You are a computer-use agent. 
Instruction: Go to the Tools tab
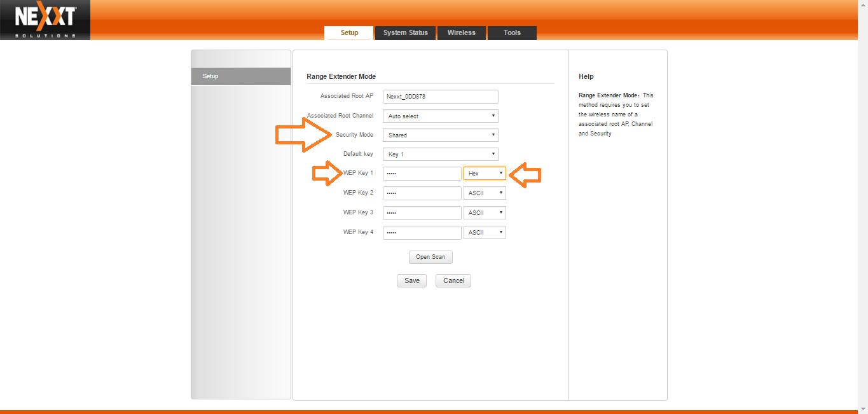[x=512, y=33]
